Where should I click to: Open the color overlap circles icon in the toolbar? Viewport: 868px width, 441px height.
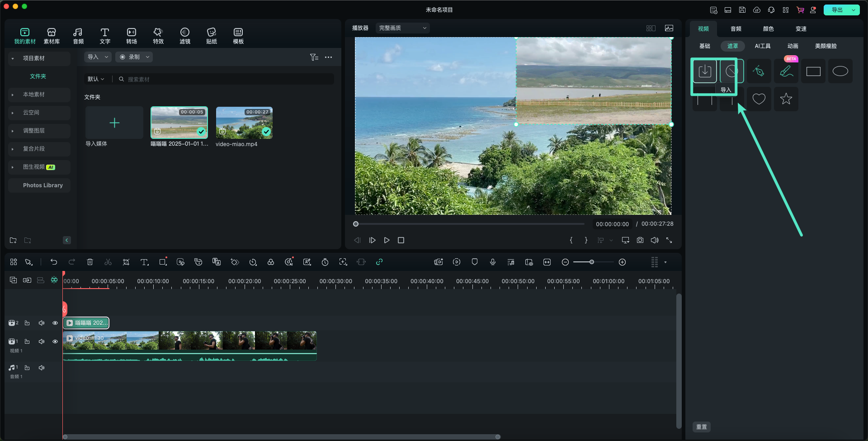pos(271,262)
